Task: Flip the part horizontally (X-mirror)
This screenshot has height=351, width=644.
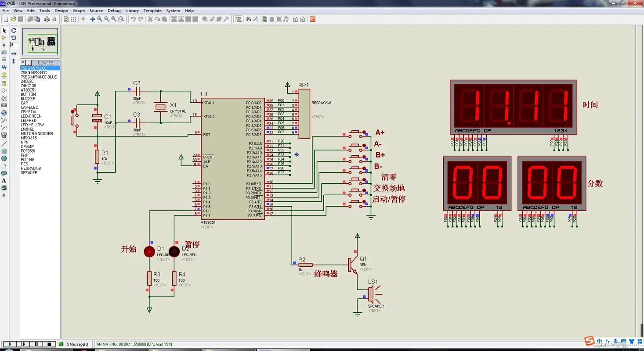Action: [x=14, y=54]
